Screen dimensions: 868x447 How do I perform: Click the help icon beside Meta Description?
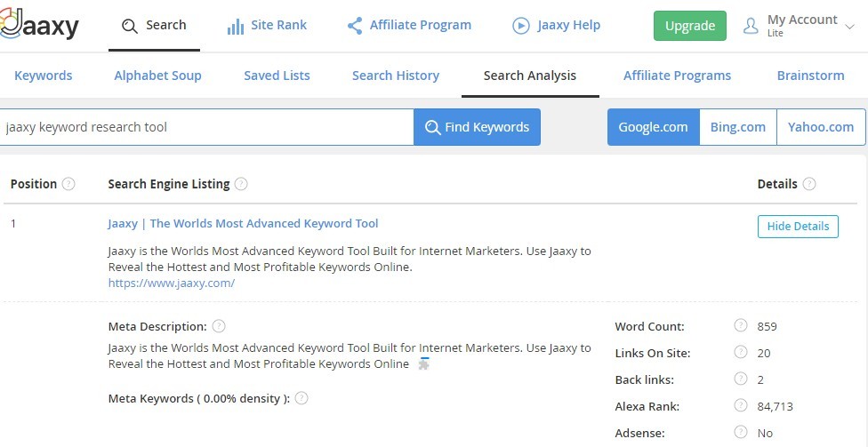click(219, 326)
